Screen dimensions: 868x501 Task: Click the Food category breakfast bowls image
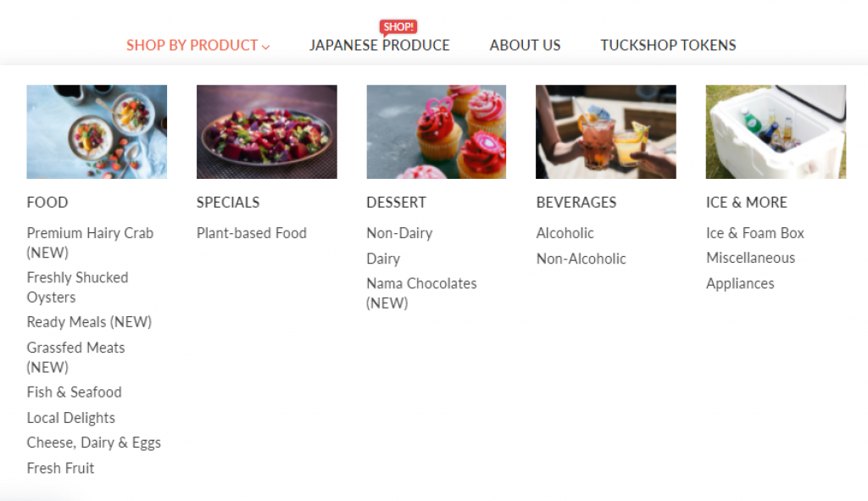coord(97,131)
